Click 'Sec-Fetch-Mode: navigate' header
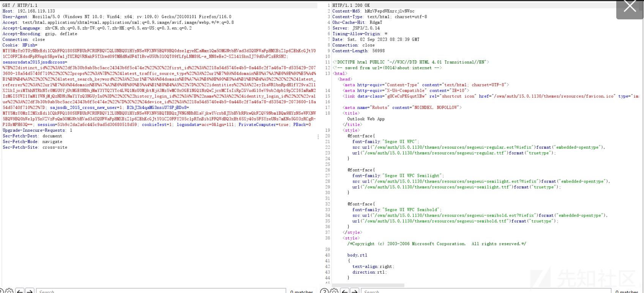Viewport: 644px width, 293px height. click(32, 142)
